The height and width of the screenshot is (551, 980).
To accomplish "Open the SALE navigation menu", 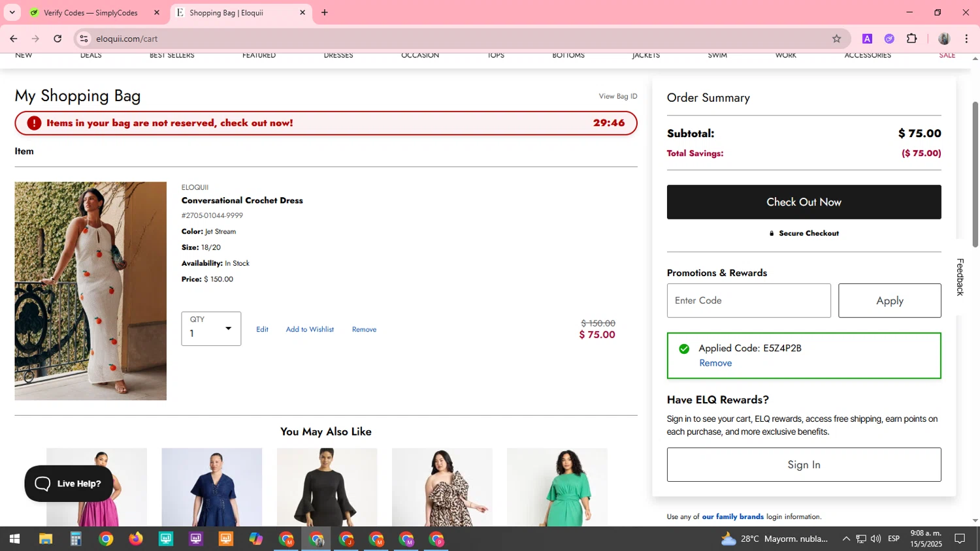I will (x=947, y=55).
